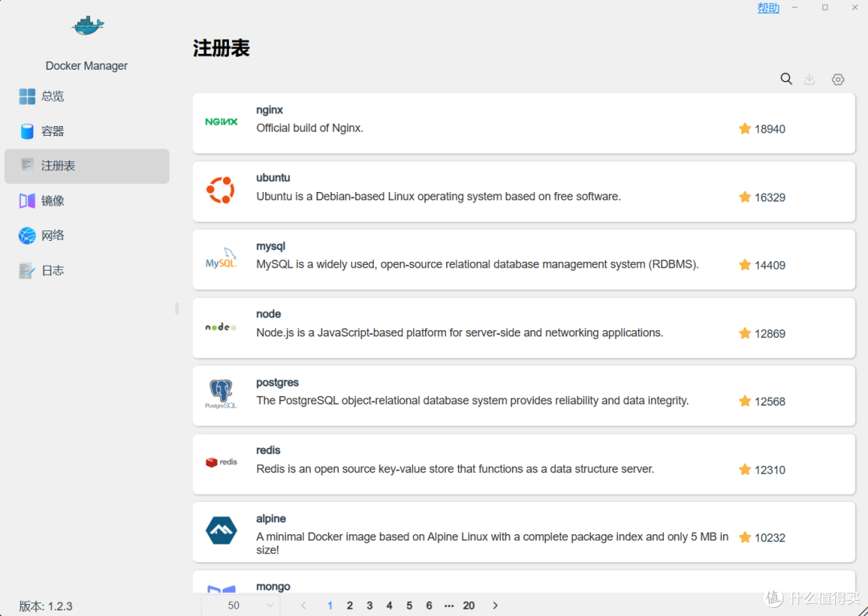Select the nginx image name
This screenshot has width=868, height=616.
(269, 110)
